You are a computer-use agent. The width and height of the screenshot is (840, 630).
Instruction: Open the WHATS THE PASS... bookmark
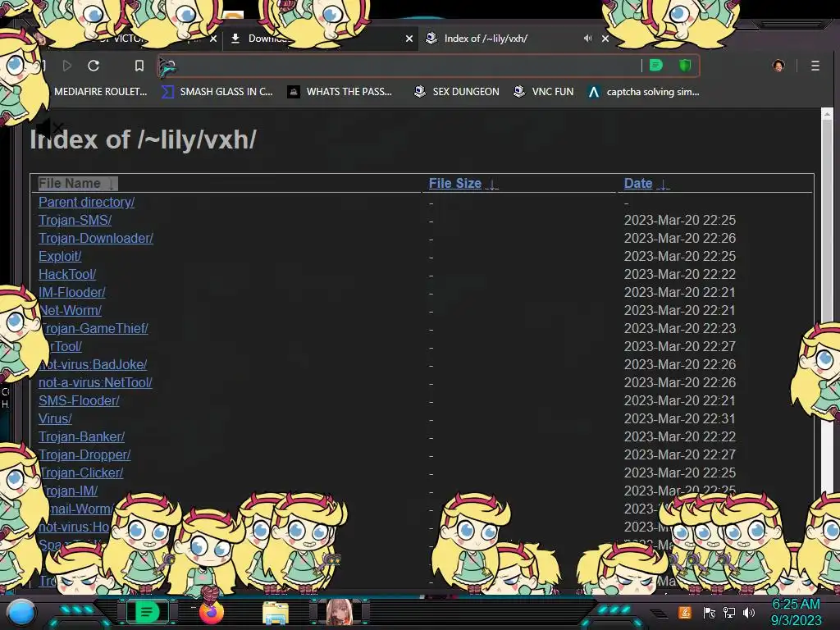point(340,92)
